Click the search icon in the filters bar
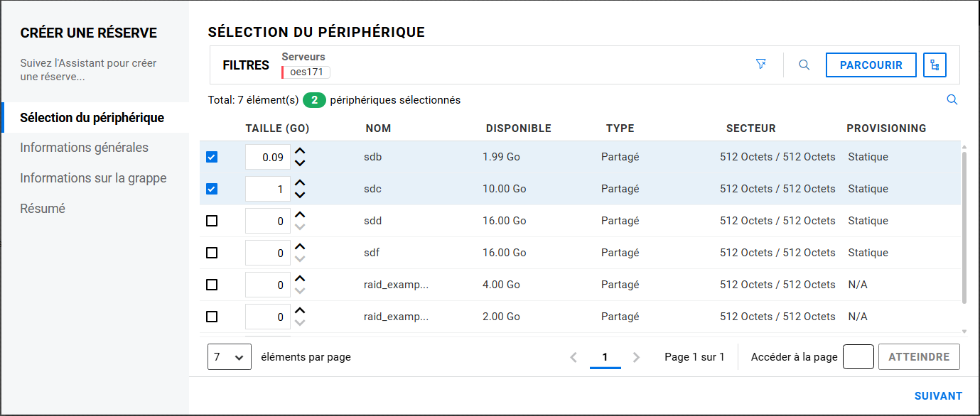The image size is (980, 416). 804,65
